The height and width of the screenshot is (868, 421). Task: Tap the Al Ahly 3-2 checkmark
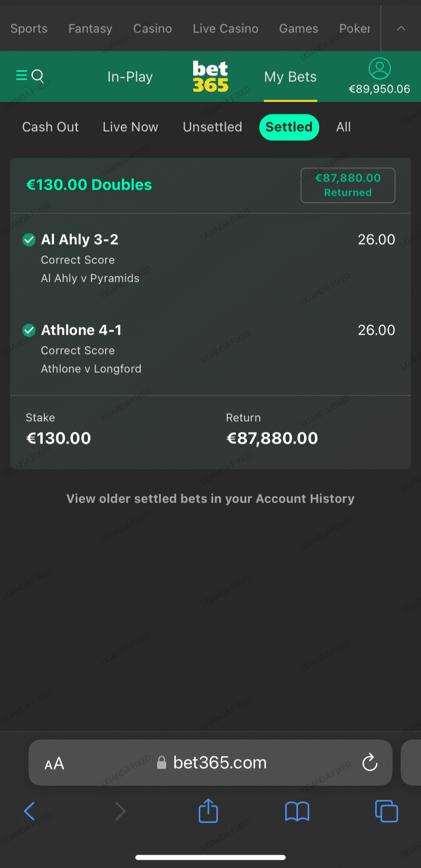pyautogui.click(x=29, y=240)
